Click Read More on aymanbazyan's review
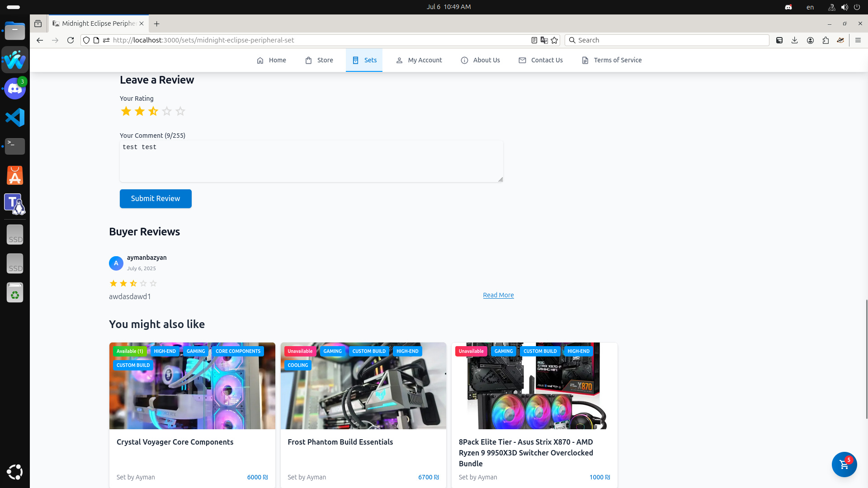868x488 pixels. tap(498, 295)
